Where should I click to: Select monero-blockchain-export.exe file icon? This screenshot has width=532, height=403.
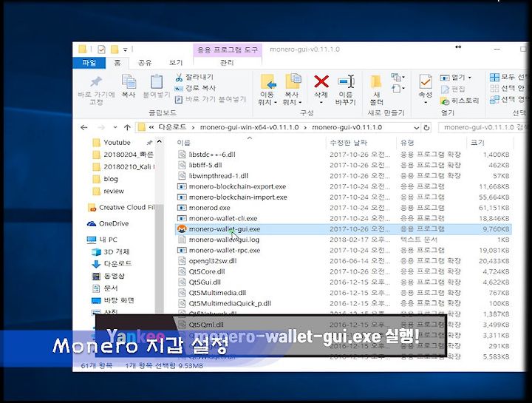pyautogui.click(x=183, y=187)
